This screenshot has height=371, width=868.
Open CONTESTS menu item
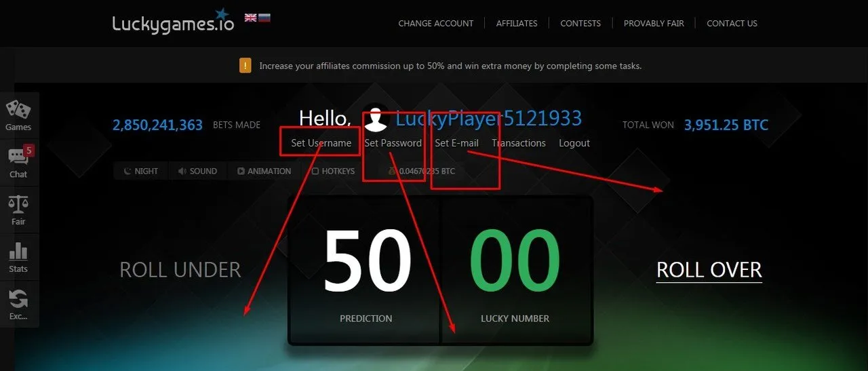580,23
